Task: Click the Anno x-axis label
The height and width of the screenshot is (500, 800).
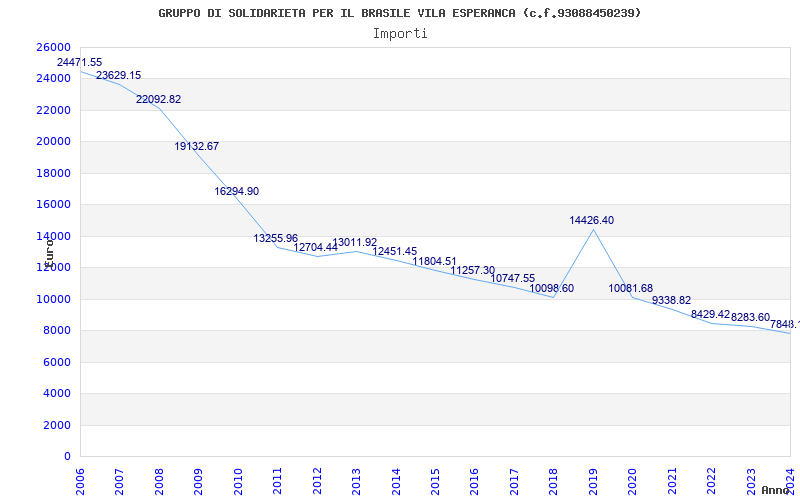Action: click(x=775, y=490)
